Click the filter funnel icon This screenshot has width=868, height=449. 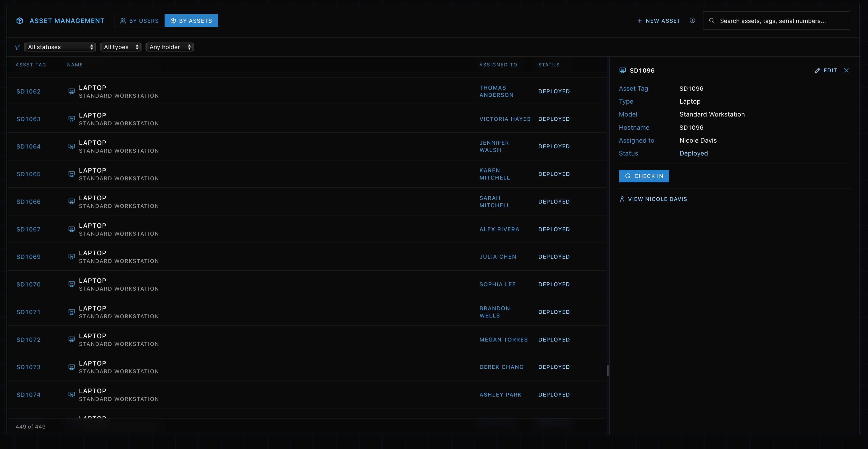click(x=17, y=47)
